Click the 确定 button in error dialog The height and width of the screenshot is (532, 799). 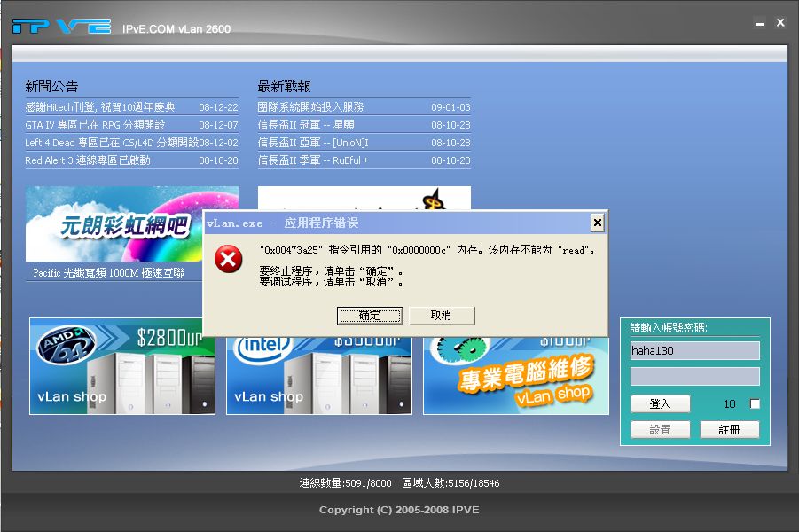point(370,316)
